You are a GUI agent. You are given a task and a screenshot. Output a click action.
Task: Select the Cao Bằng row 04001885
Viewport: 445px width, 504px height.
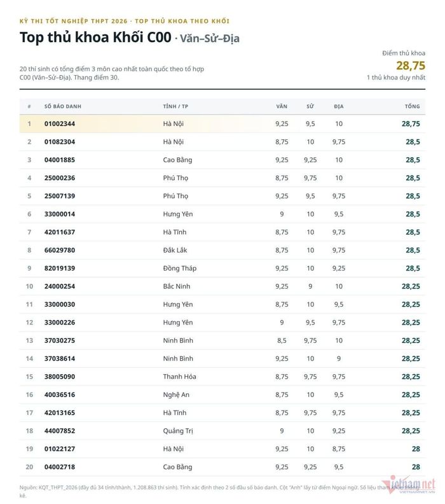[222, 160]
